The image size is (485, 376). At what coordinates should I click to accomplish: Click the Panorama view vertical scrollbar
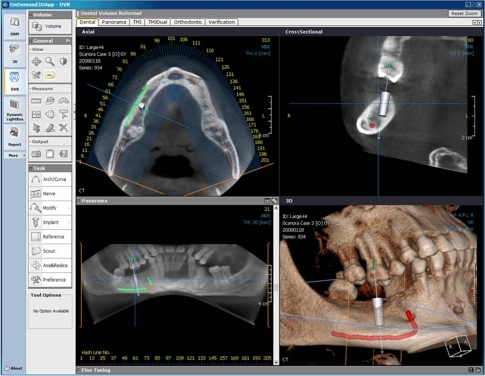click(x=276, y=285)
